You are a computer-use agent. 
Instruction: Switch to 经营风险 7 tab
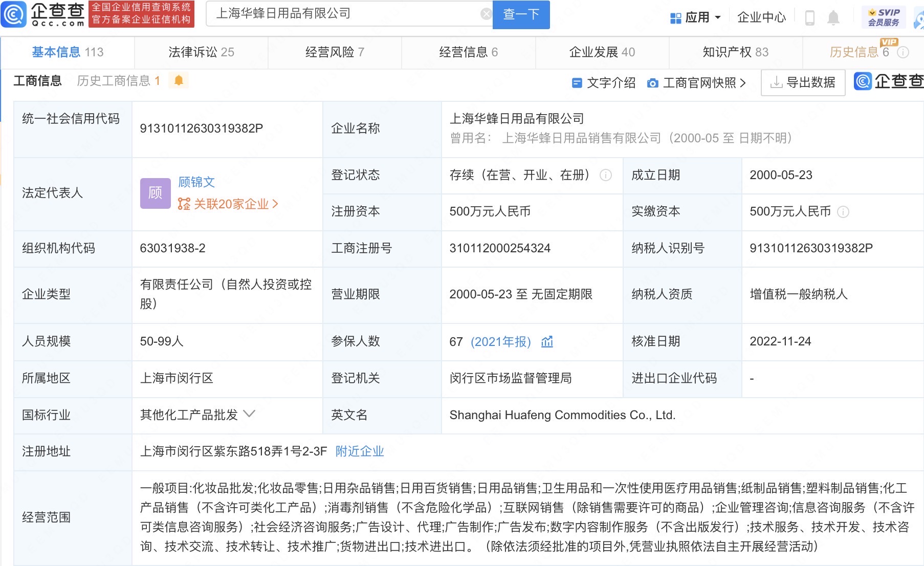335,52
